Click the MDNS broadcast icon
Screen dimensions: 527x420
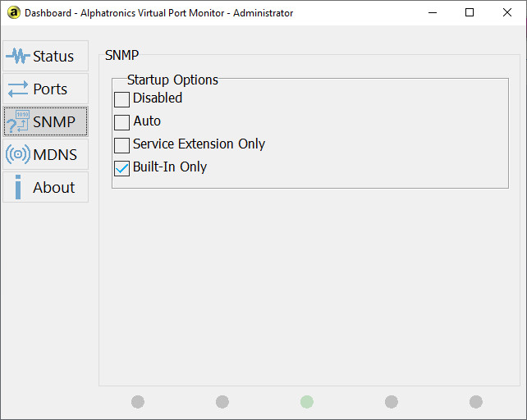pyautogui.click(x=18, y=154)
